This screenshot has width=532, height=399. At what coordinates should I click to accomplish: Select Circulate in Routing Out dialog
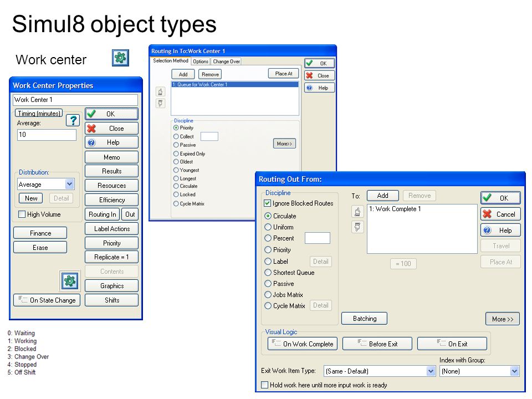(x=268, y=216)
